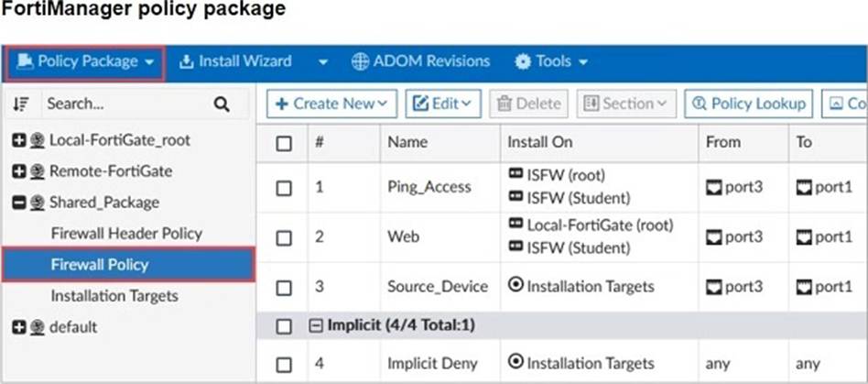The height and width of the screenshot is (384, 868).
Task: Click the sort order icon beside search
Action: (x=21, y=104)
